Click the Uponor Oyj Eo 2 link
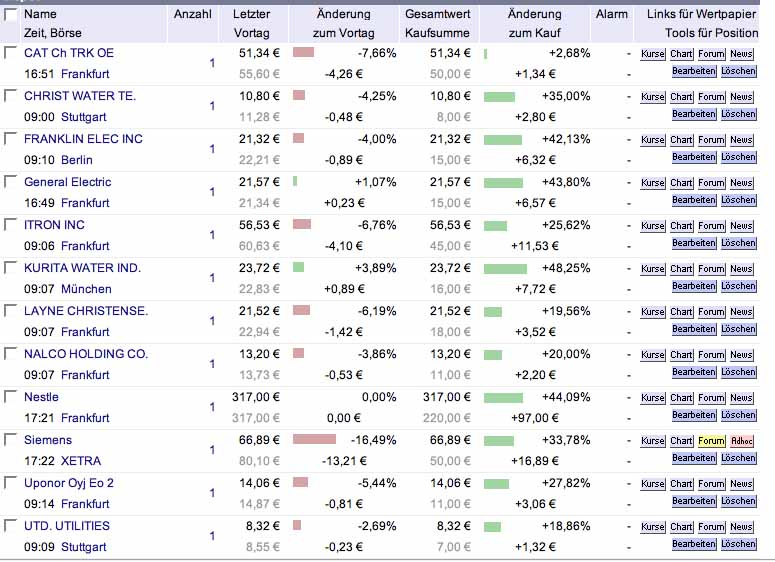Screen dimensions: 775x562 click(x=69, y=483)
